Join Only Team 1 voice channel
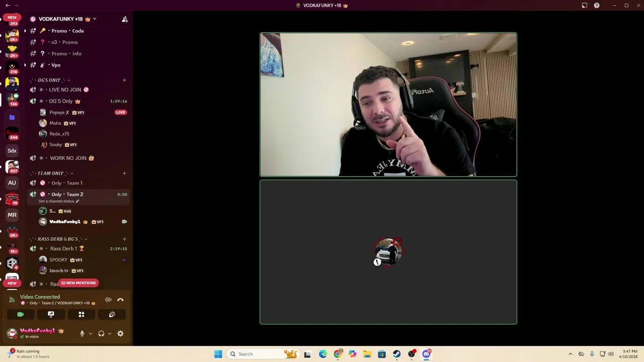Screen dimensions: 644x362 click(x=78, y=183)
